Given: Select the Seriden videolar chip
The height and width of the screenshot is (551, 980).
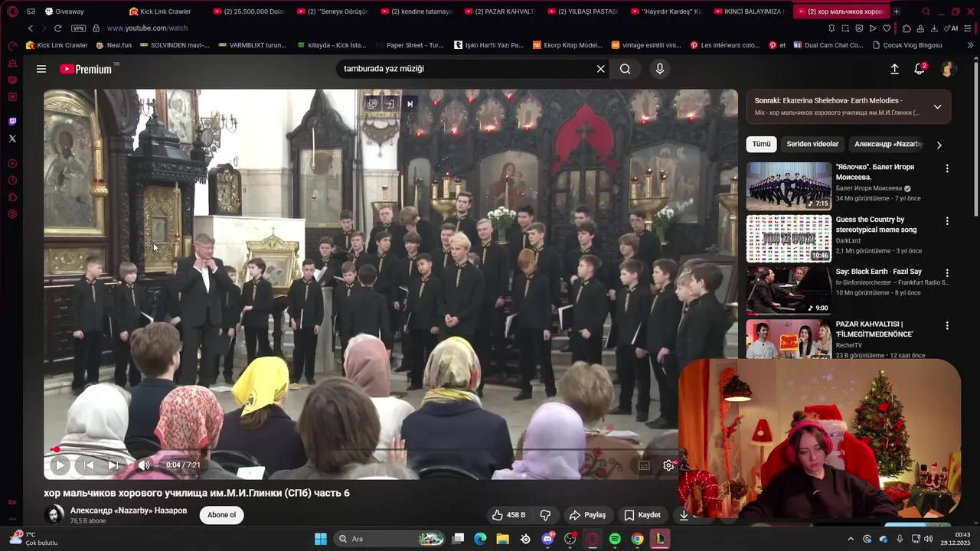Looking at the screenshot, I should pos(812,144).
